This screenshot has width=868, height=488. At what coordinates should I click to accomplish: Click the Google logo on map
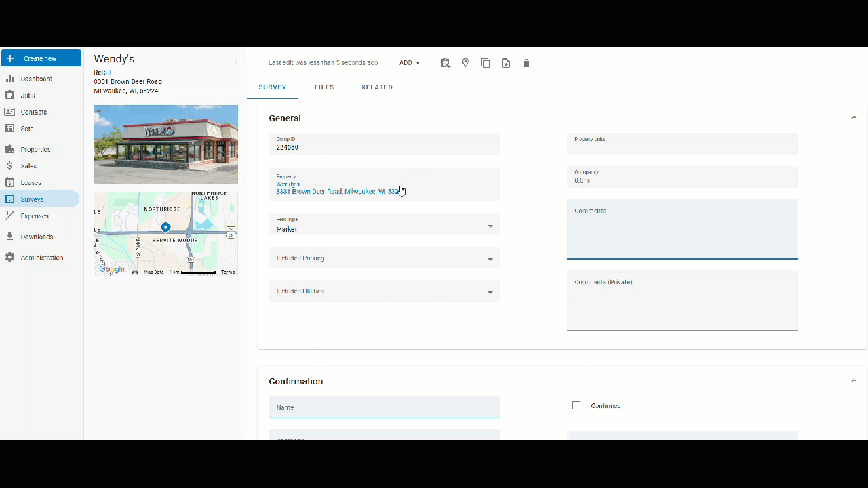pyautogui.click(x=112, y=269)
